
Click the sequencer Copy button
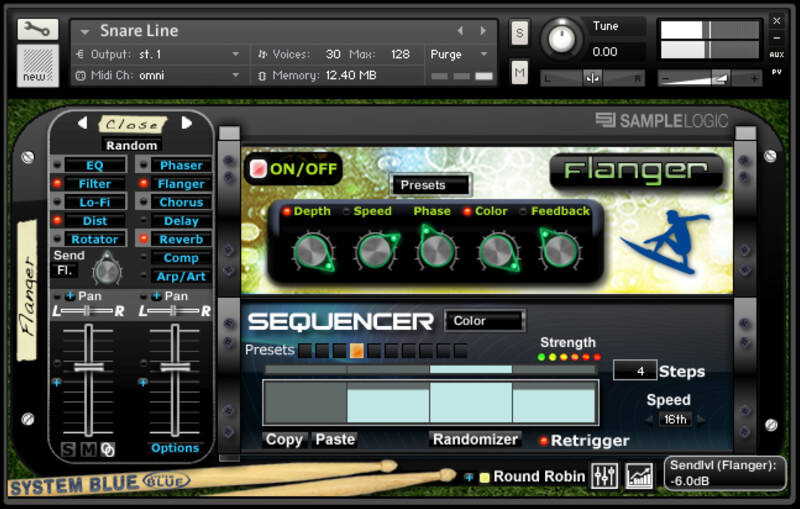[x=285, y=440]
